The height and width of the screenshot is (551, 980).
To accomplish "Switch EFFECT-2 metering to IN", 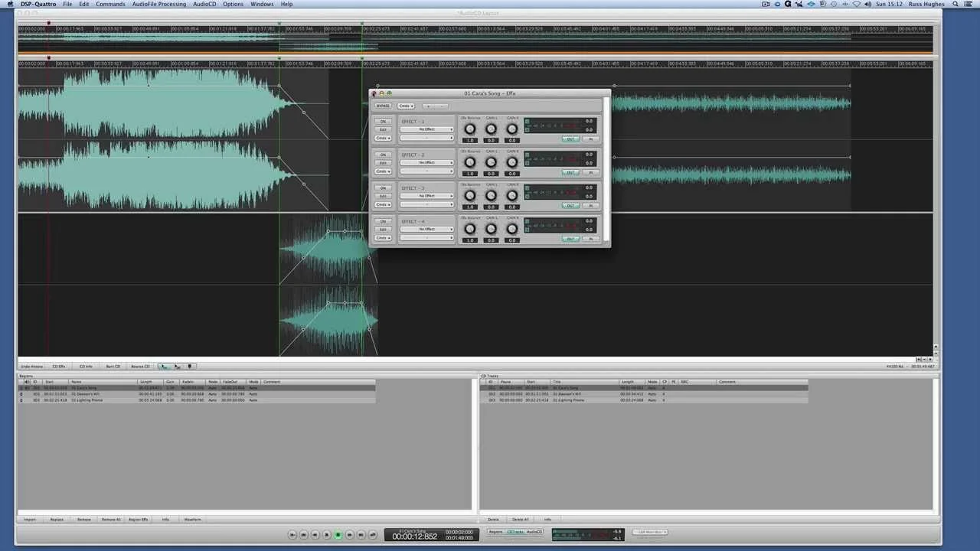I will click(x=590, y=172).
